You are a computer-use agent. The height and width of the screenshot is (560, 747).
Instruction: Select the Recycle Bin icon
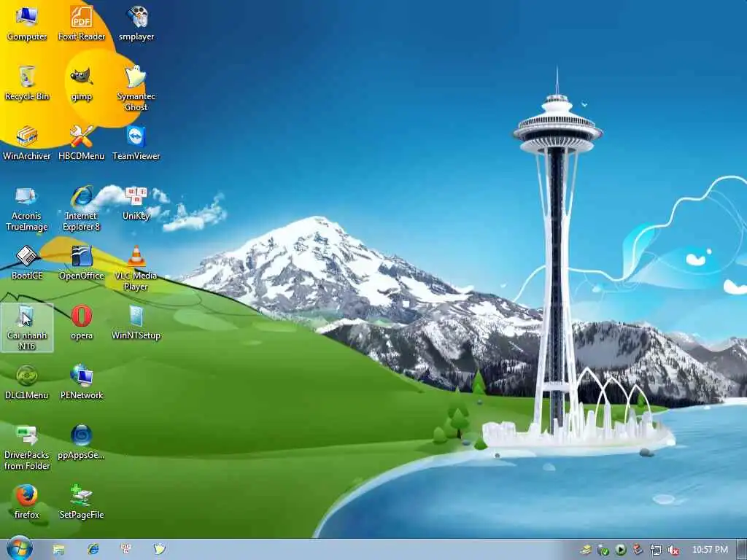click(27, 83)
